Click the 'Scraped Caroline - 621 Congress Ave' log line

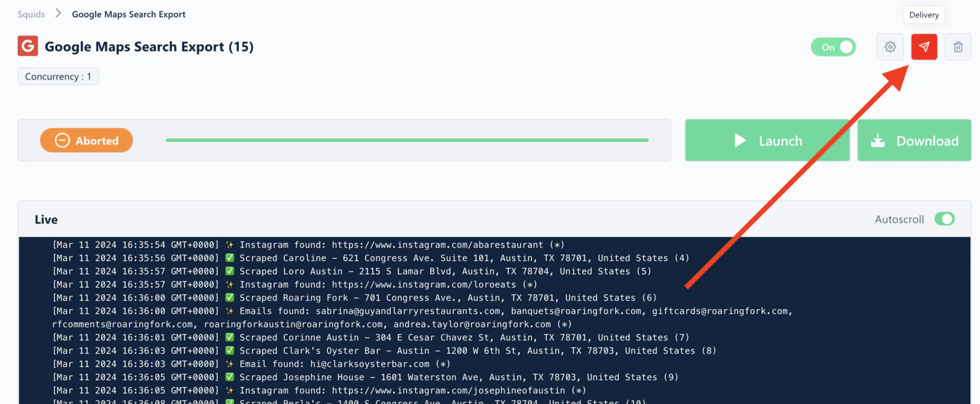click(371, 258)
